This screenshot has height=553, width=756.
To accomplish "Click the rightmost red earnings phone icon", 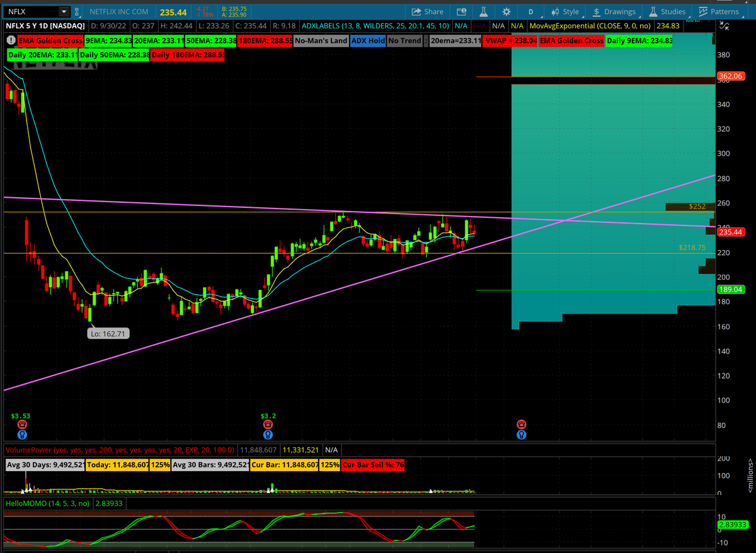I will coord(522,425).
